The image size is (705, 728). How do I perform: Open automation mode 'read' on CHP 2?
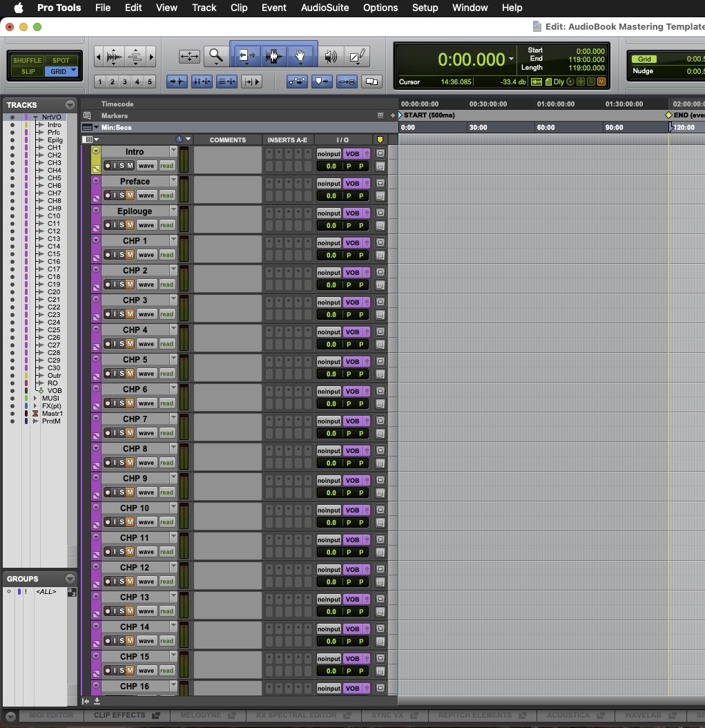[166, 285]
